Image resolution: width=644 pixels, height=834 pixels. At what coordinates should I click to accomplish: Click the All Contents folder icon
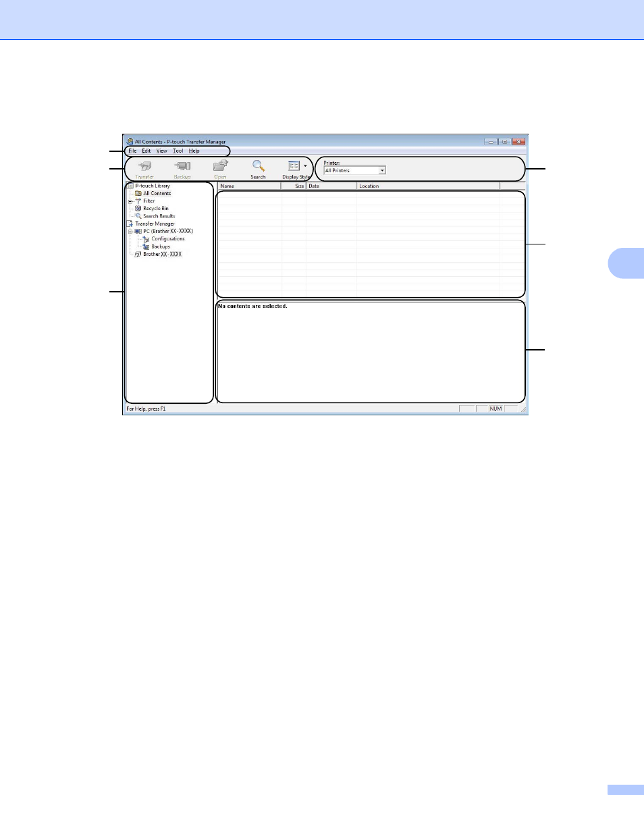coord(138,194)
